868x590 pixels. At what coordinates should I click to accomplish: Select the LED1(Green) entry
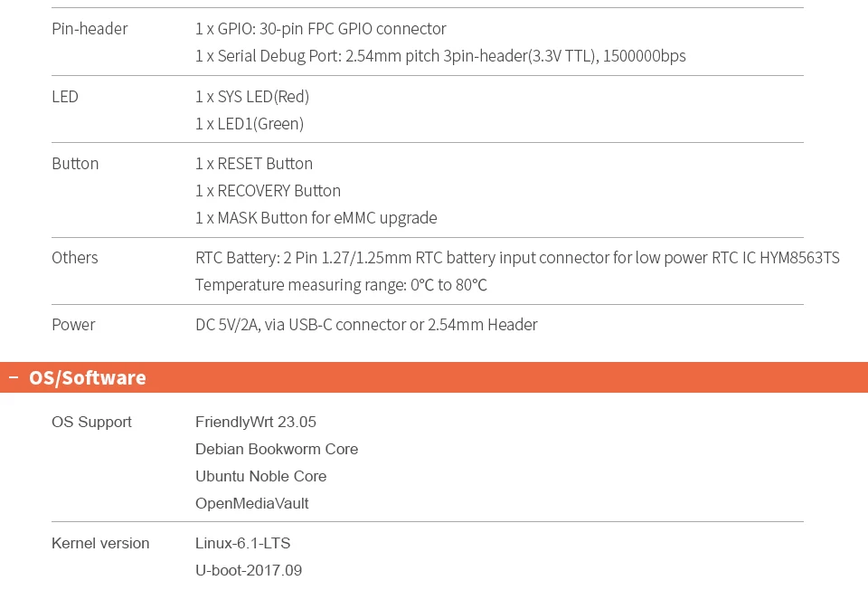point(250,123)
